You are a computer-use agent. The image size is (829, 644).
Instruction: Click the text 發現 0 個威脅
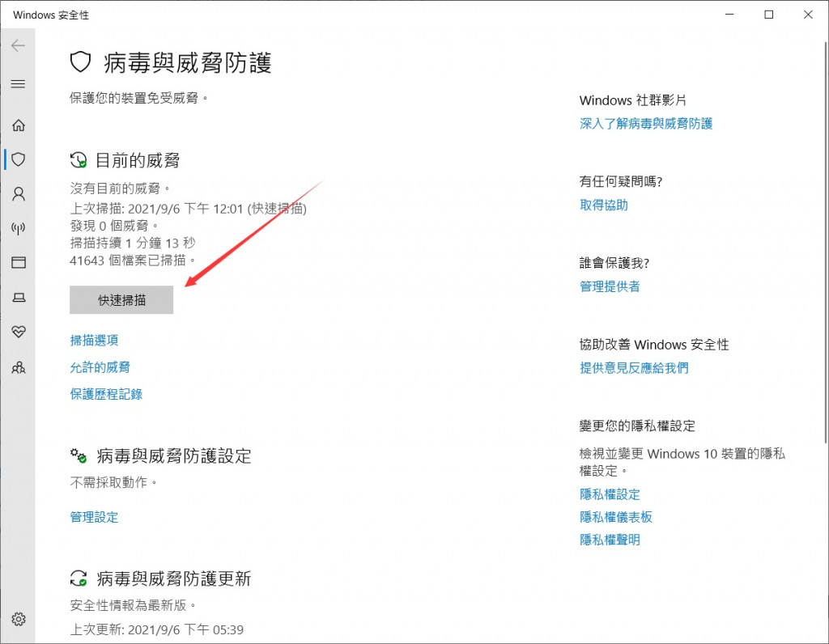coord(113,226)
